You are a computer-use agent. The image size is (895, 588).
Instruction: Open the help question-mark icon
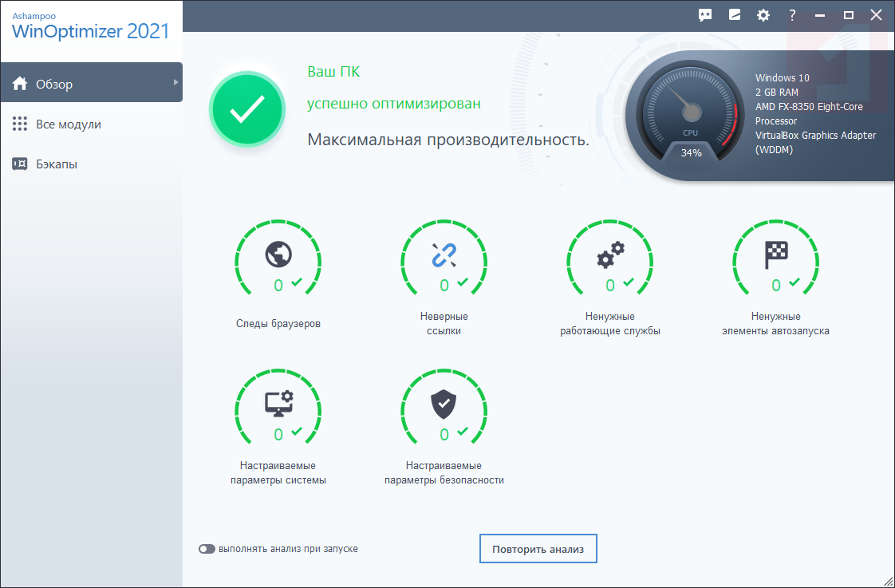(792, 14)
